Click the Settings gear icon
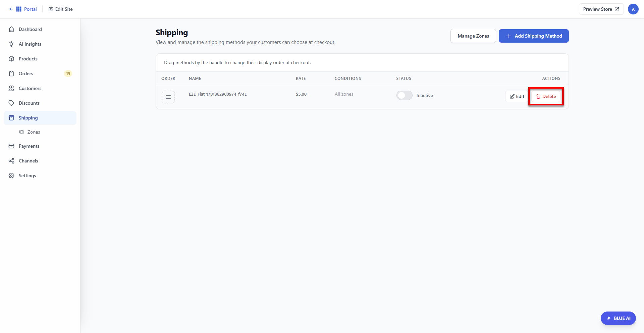The width and height of the screenshot is (644, 333). pos(11,176)
